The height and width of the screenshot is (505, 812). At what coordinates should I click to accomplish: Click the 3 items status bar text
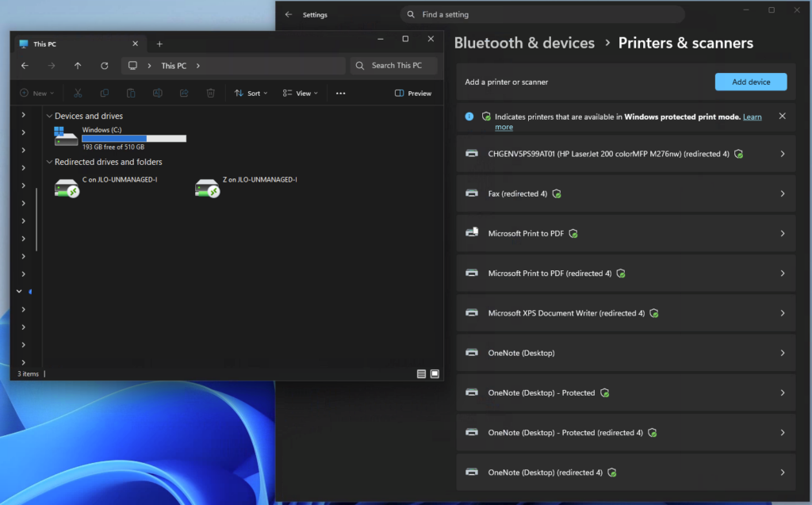coord(28,374)
